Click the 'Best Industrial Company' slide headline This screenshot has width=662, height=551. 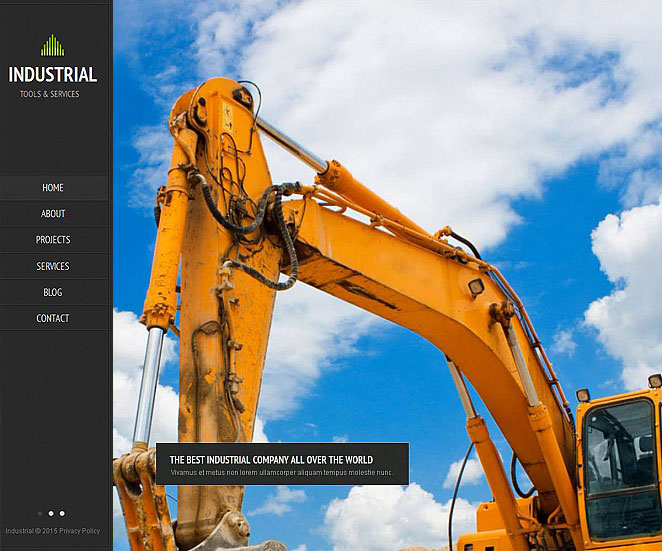[x=270, y=460]
